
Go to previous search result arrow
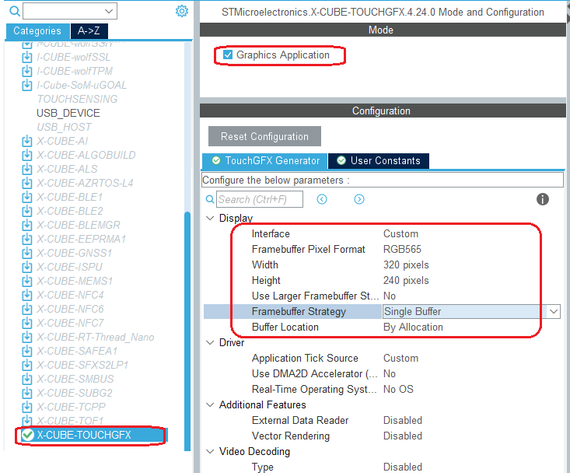click(322, 199)
